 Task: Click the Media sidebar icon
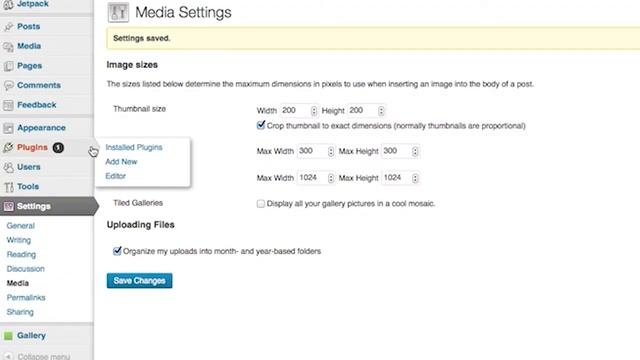8,47
